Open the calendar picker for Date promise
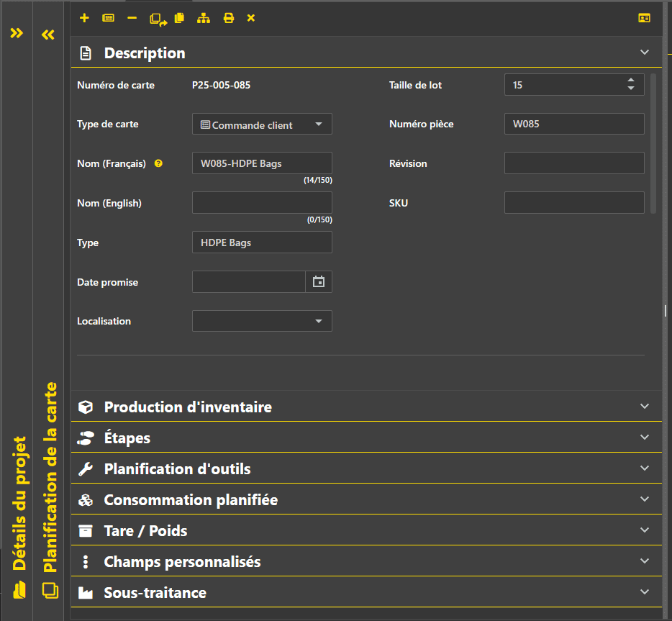672x621 pixels. pyautogui.click(x=319, y=282)
